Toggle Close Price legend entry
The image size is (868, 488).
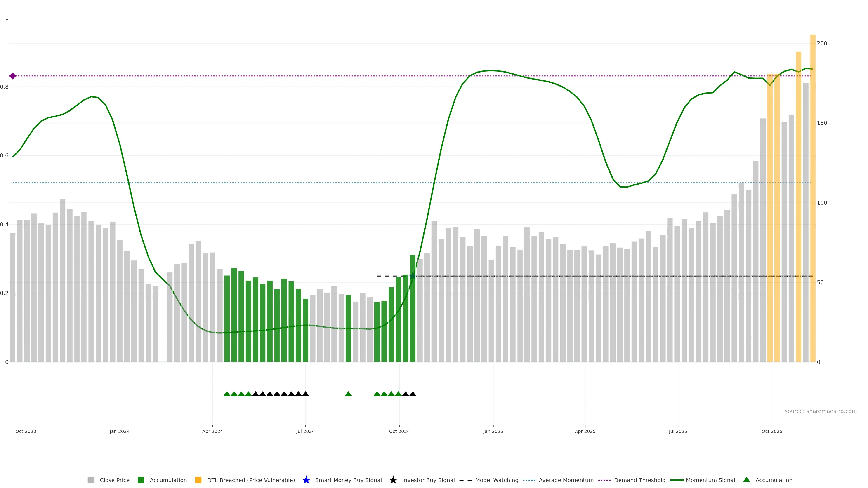pos(114,480)
